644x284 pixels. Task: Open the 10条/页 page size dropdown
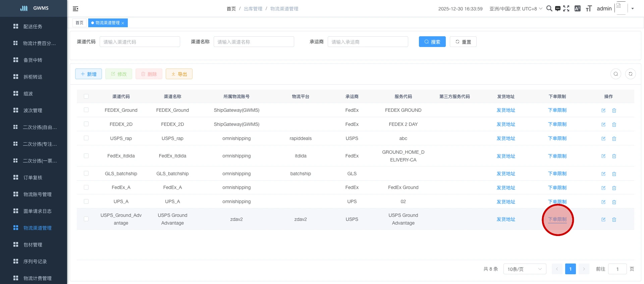click(x=525, y=269)
